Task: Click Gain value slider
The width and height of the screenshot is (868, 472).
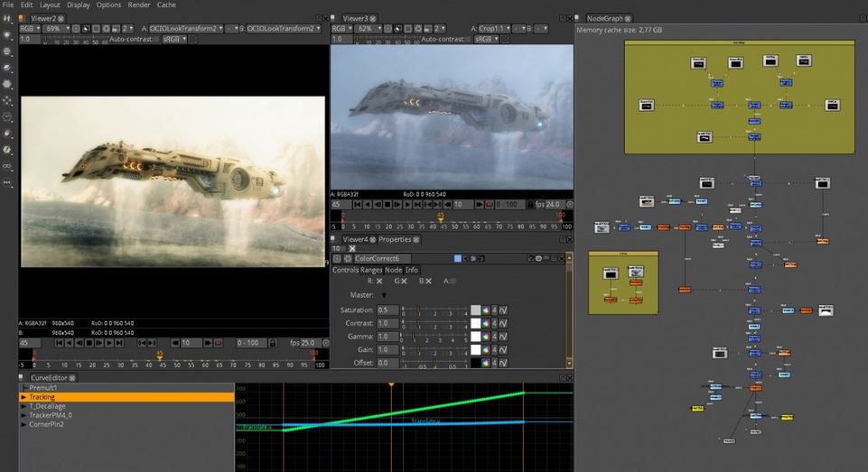Action: tap(434, 349)
